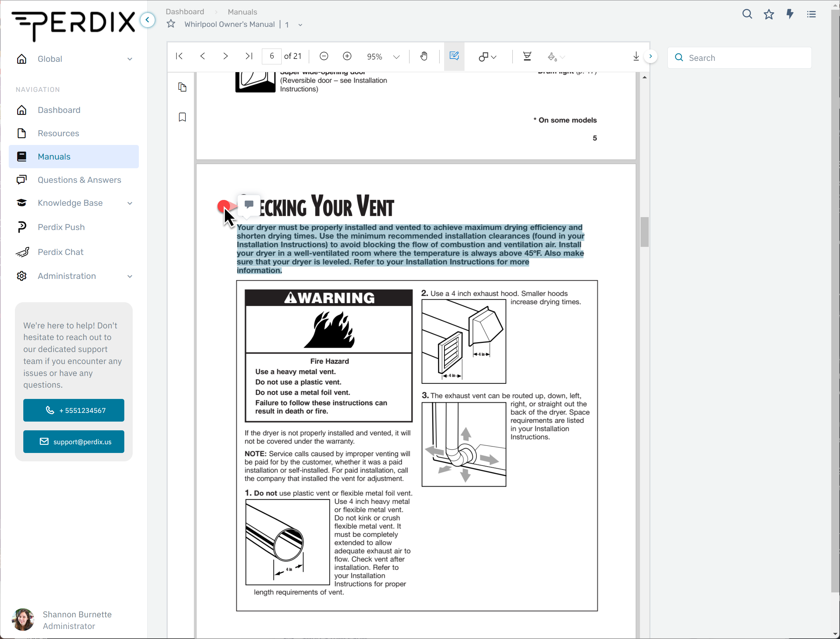
Task: Open the bookmarks panel icon
Action: [x=182, y=117]
